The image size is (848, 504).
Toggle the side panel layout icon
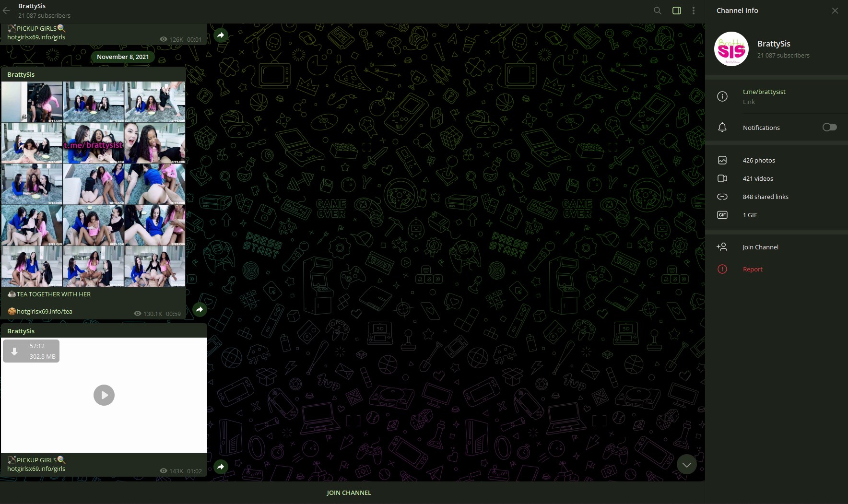[x=677, y=11]
